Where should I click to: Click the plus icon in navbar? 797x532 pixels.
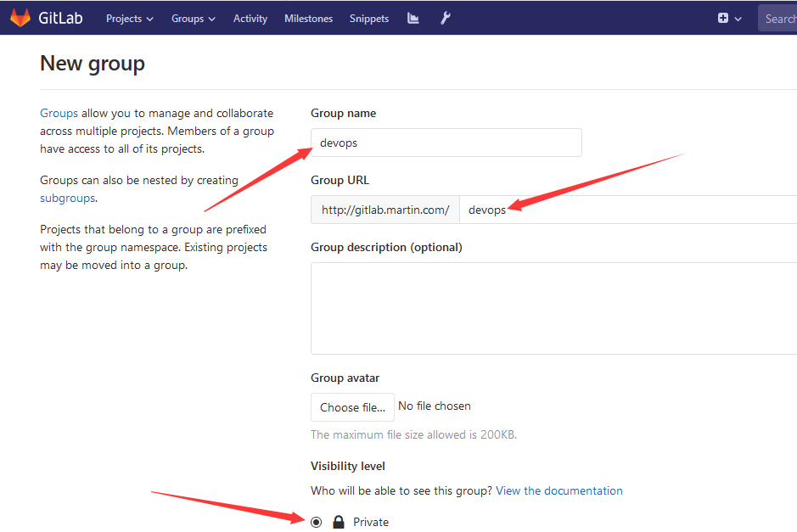point(723,18)
